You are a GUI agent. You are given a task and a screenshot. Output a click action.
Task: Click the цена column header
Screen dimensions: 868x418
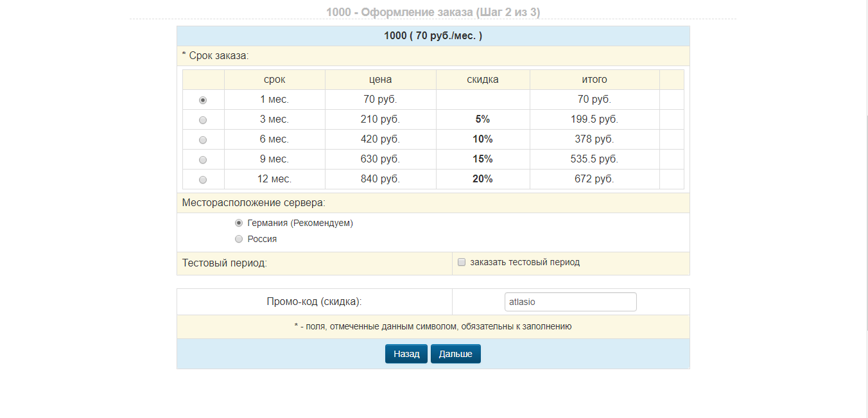point(380,80)
